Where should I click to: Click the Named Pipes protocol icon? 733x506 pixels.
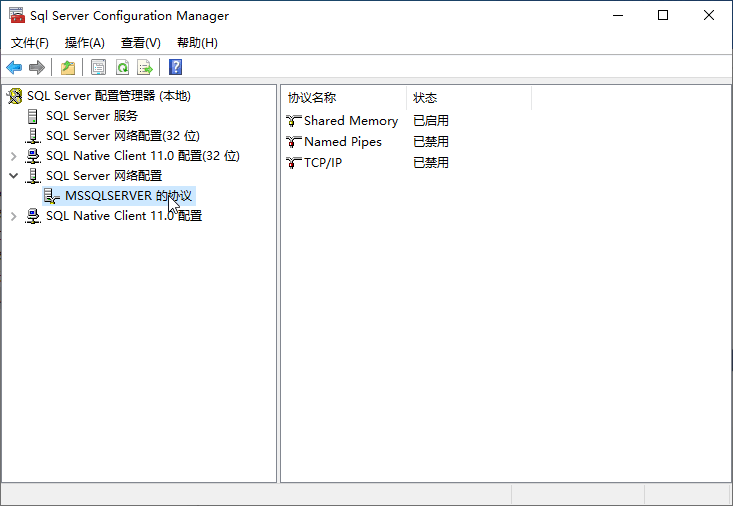click(294, 142)
